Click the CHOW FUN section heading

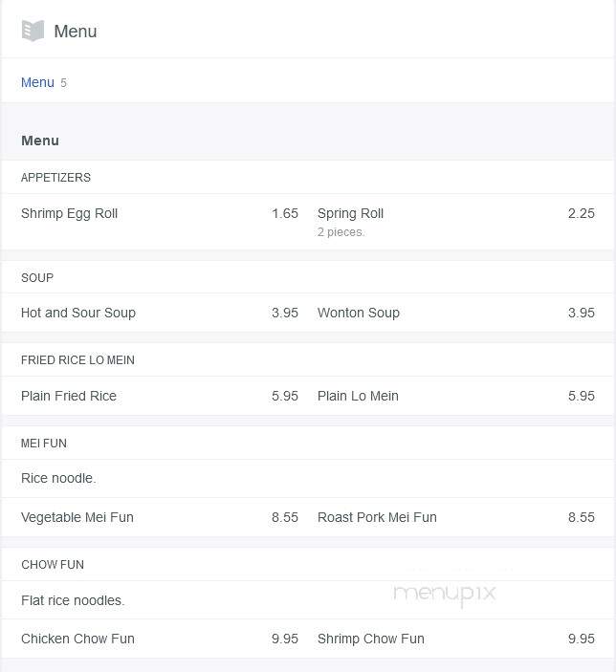coord(53,564)
